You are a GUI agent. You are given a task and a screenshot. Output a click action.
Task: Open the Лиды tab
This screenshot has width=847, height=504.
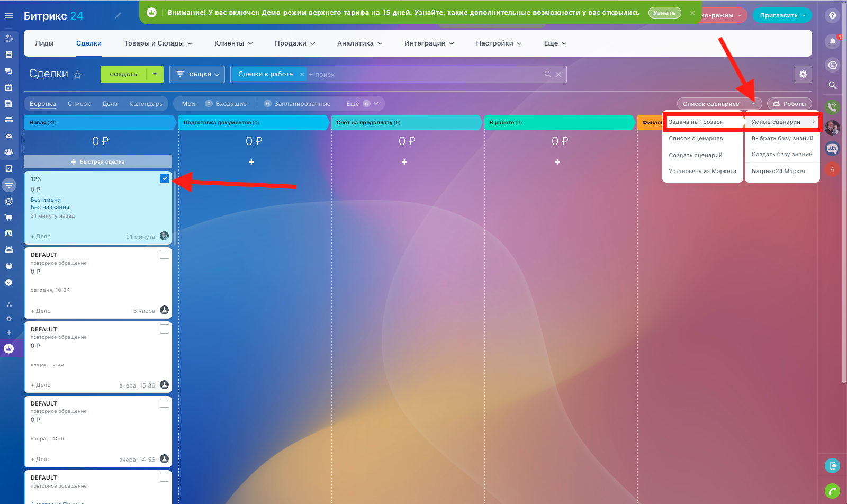tap(44, 43)
